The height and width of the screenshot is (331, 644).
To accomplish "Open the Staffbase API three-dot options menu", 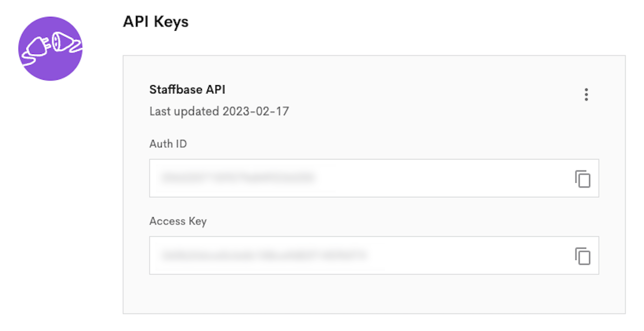I will point(586,95).
